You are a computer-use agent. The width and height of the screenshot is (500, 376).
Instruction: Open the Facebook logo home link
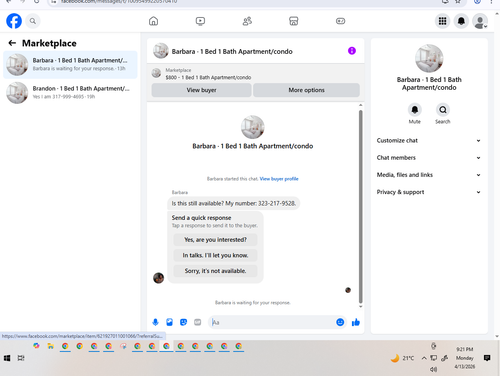[x=14, y=21]
